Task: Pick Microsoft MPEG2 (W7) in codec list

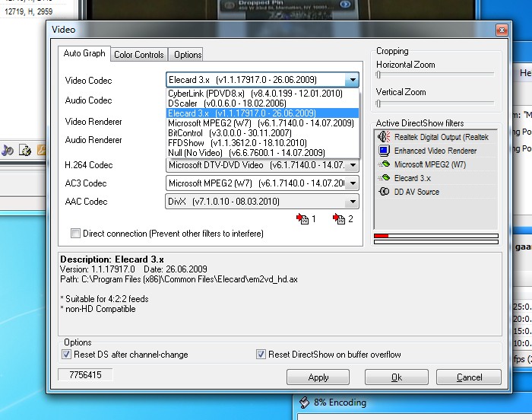Action: (262, 123)
